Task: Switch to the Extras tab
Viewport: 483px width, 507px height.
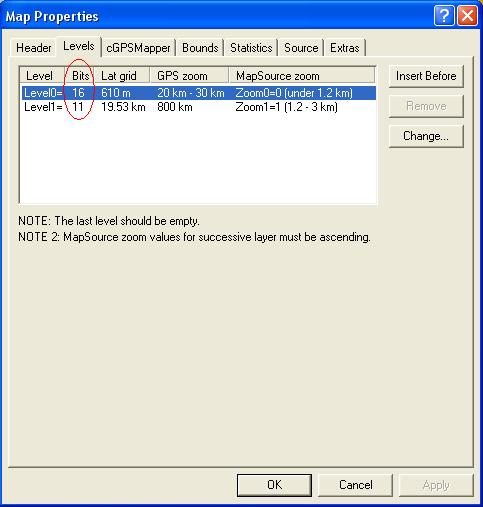Action: (345, 48)
